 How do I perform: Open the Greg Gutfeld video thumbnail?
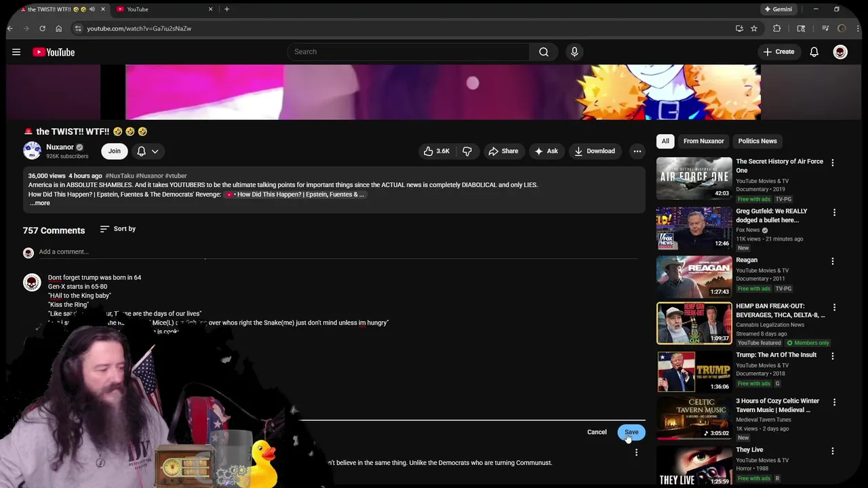click(694, 228)
